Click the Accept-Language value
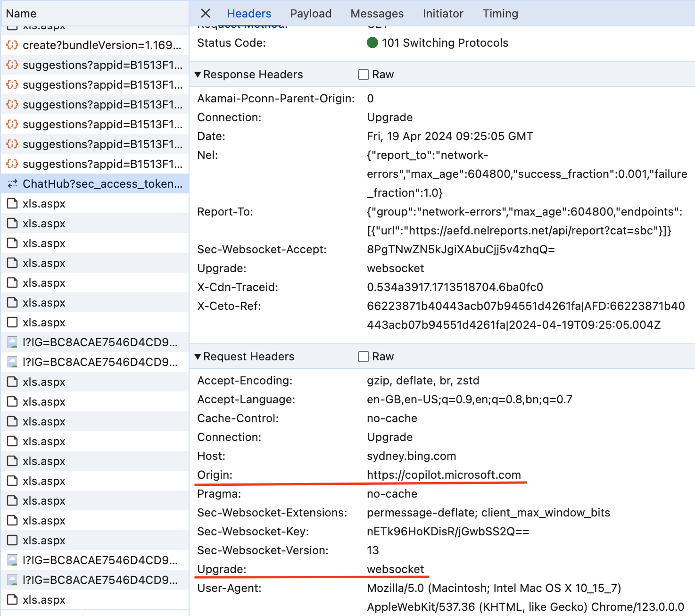 pyautogui.click(x=470, y=400)
